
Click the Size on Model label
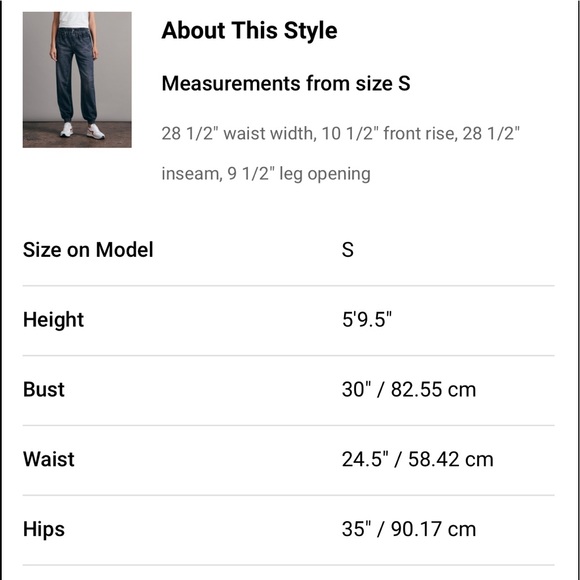point(88,250)
